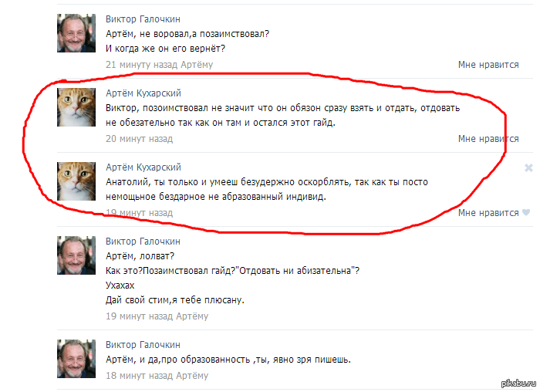Open Viktor's avatar on last comment
Image resolution: width=540 pixels, height=392 pixels.
point(76,359)
